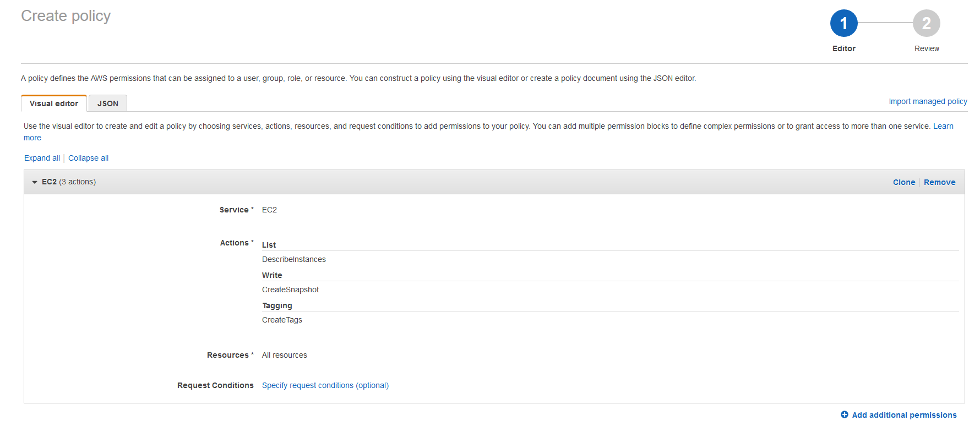Image resolution: width=980 pixels, height=437 pixels.
Task: Switch to the JSON tab
Action: pyautogui.click(x=108, y=103)
